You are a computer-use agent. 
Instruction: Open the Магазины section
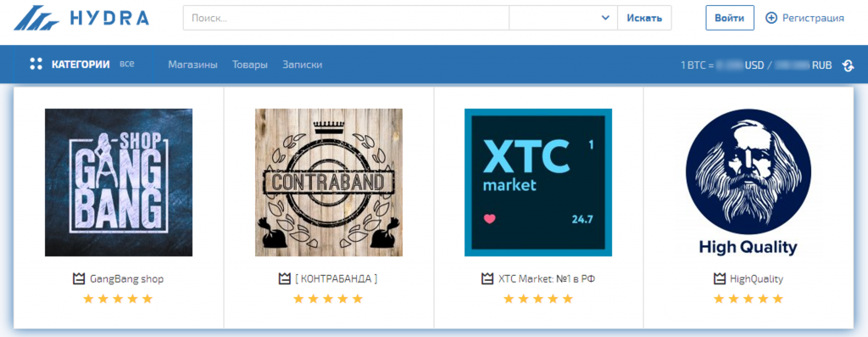192,65
